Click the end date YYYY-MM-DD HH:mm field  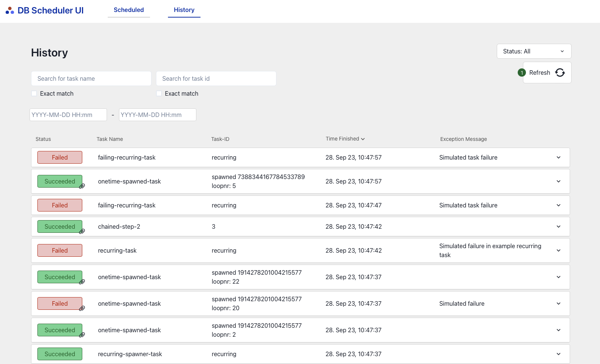coord(157,115)
